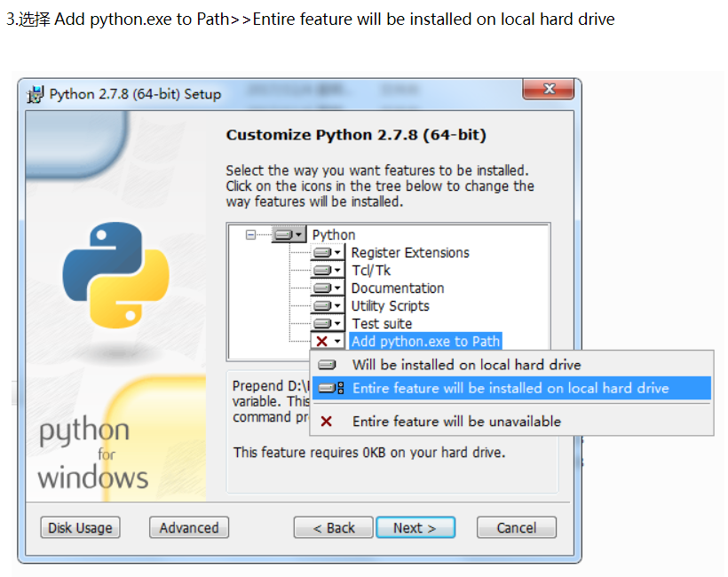
Task: Proceed with the Next > button
Action: pos(415,528)
